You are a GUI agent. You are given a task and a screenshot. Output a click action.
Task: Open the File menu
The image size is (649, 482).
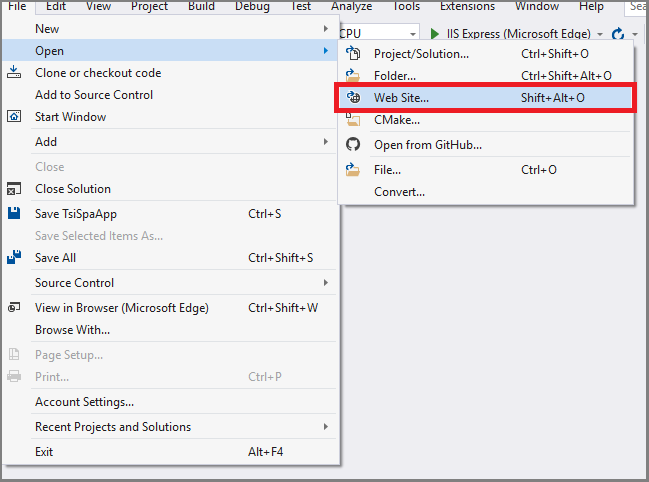coord(17,6)
